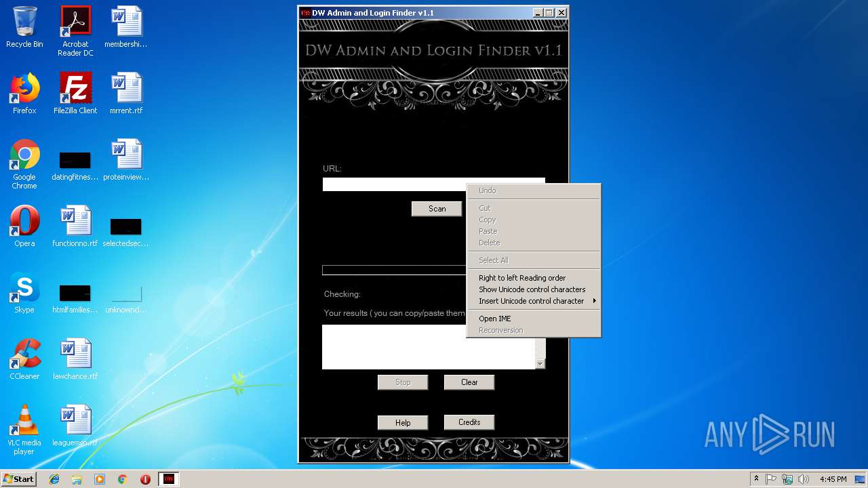Click the Scan button
This screenshot has width=868, height=488.
[x=437, y=209]
